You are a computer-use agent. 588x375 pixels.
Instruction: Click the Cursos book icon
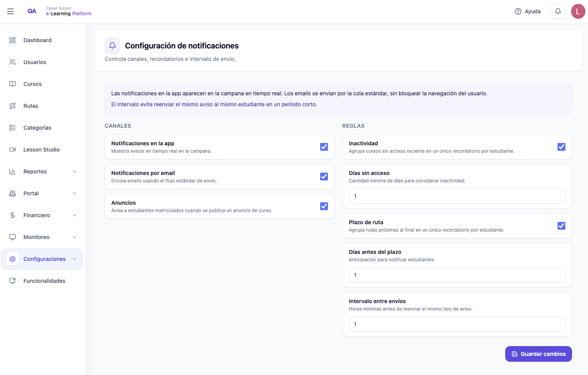pos(12,84)
